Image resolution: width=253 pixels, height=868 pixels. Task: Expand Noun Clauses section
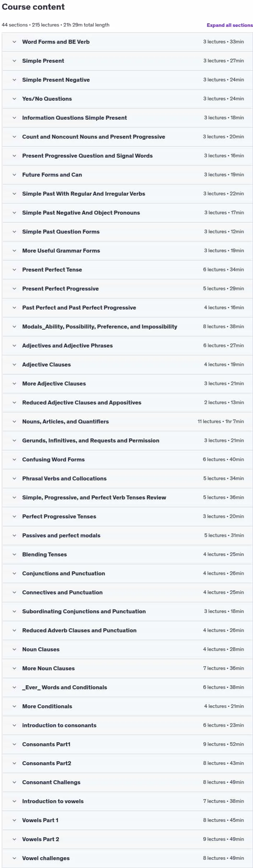(x=127, y=649)
